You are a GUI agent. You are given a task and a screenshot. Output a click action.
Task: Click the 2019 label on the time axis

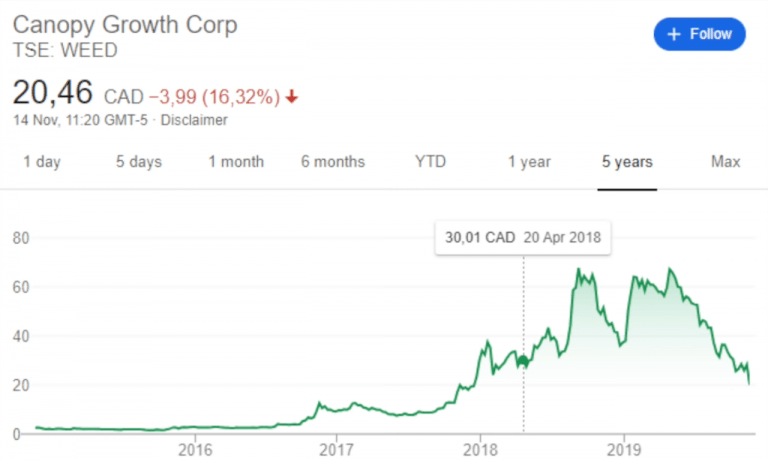pos(624,445)
